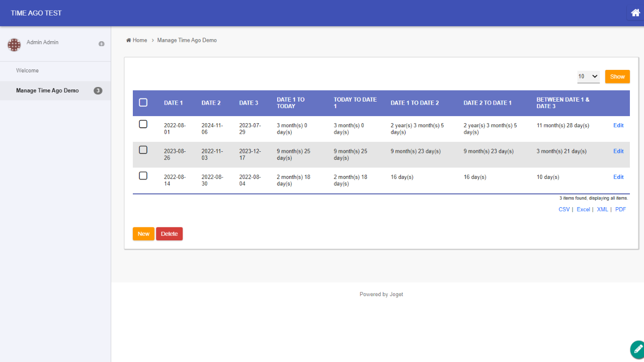Click the New button
The width and height of the screenshot is (644, 362).
point(143,234)
